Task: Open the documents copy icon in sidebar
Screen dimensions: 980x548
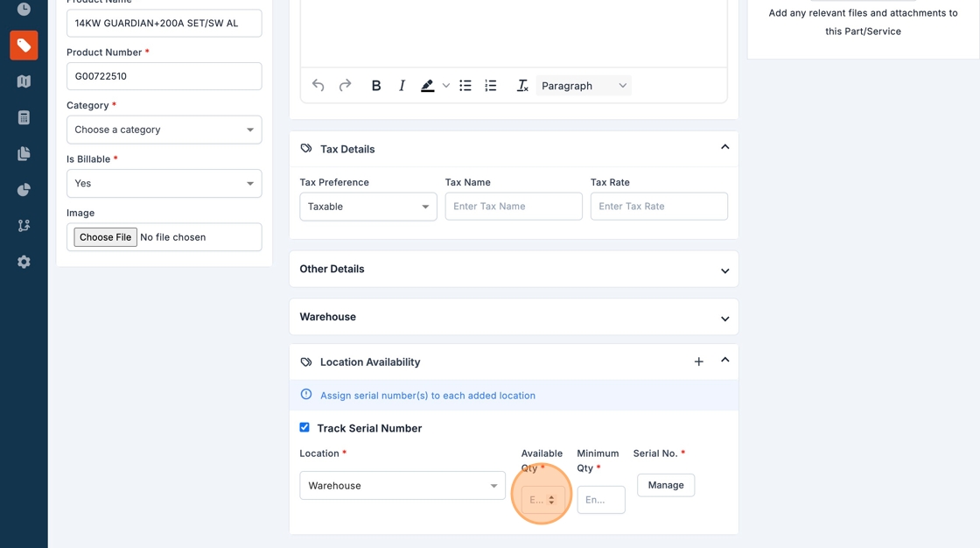Action: click(x=24, y=153)
